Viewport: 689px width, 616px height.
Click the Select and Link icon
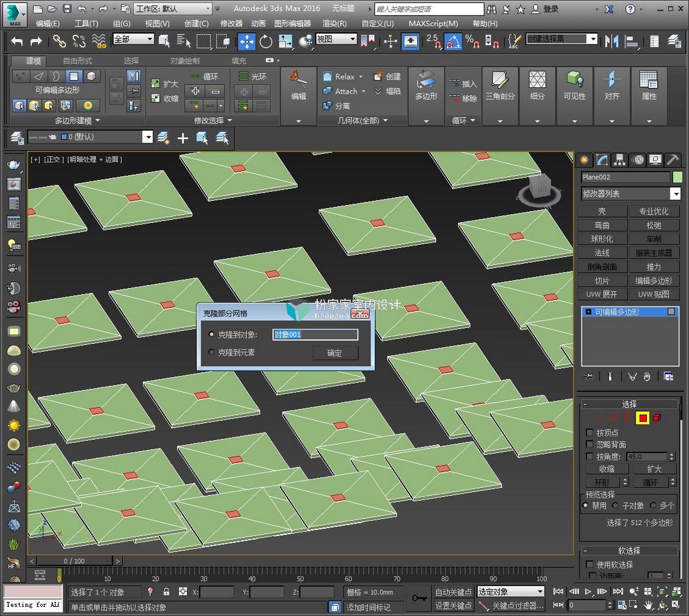(60, 42)
